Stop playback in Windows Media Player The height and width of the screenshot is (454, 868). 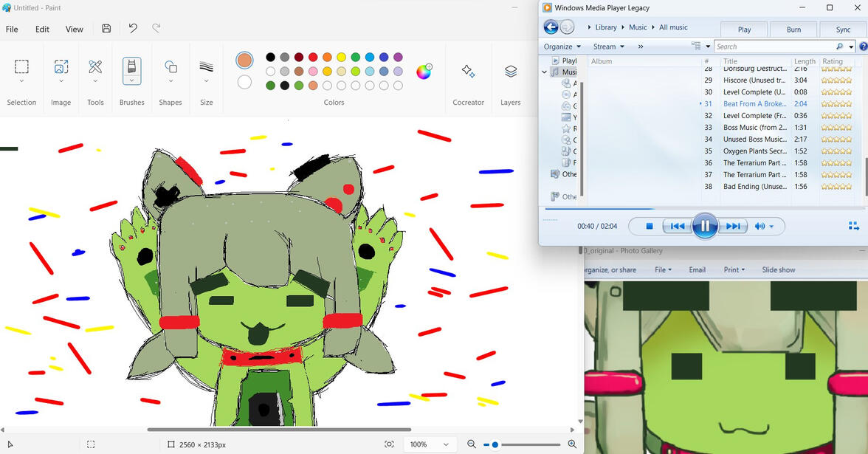pos(650,227)
